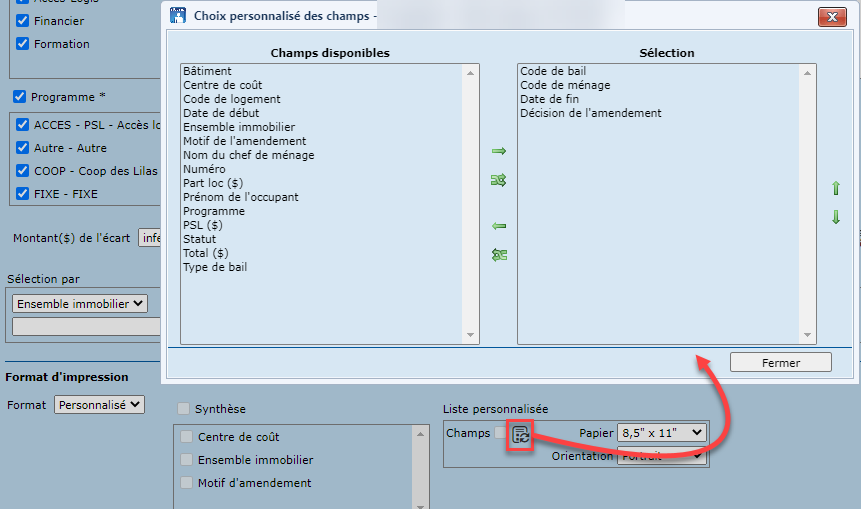Check the Centre de coût option
Image resolution: width=861 pixels, height=509 pixels.
click(x=187, y=437)
